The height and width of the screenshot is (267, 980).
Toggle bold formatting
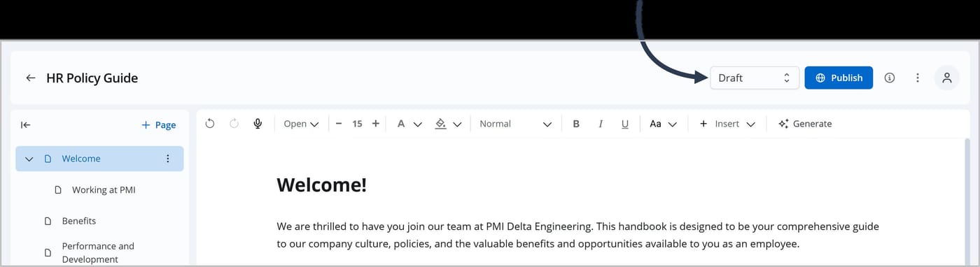pyautogui.click(x=576, y=124)
